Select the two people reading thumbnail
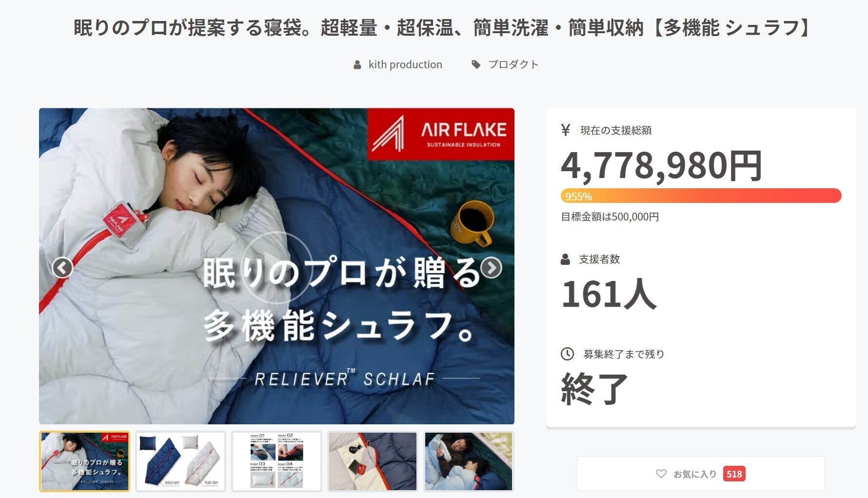The width and height of the screenshot is (868, 498). pyautogui.click(x=469, y=461)
